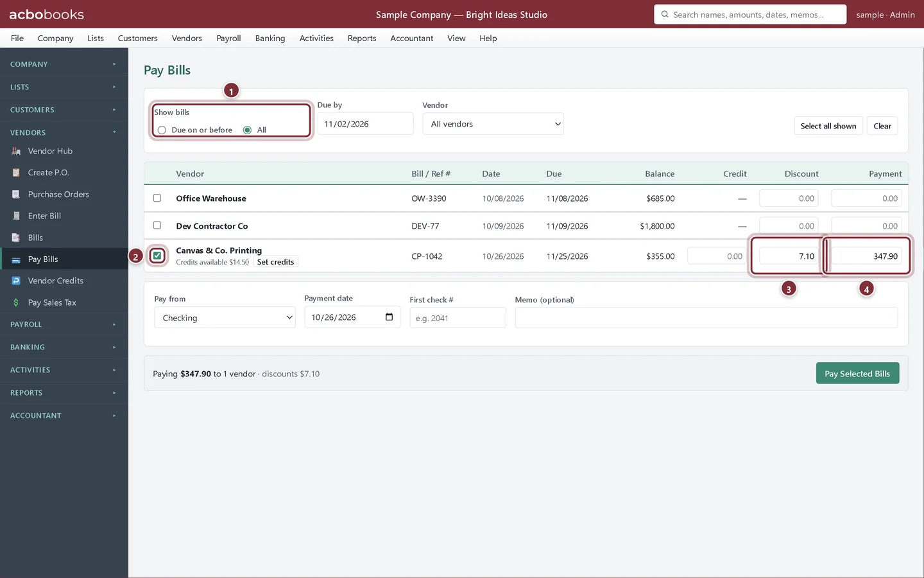Collapse the Vendors sidebar section
Image resolution: width=924 pixels, height=578 pixels.
pos(64,133)
